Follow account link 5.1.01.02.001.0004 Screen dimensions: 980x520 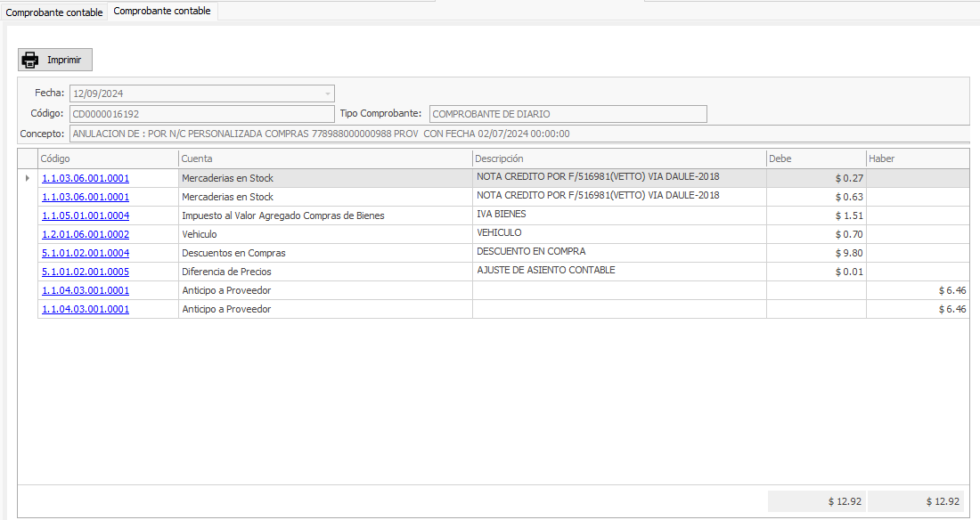[86, 253]
